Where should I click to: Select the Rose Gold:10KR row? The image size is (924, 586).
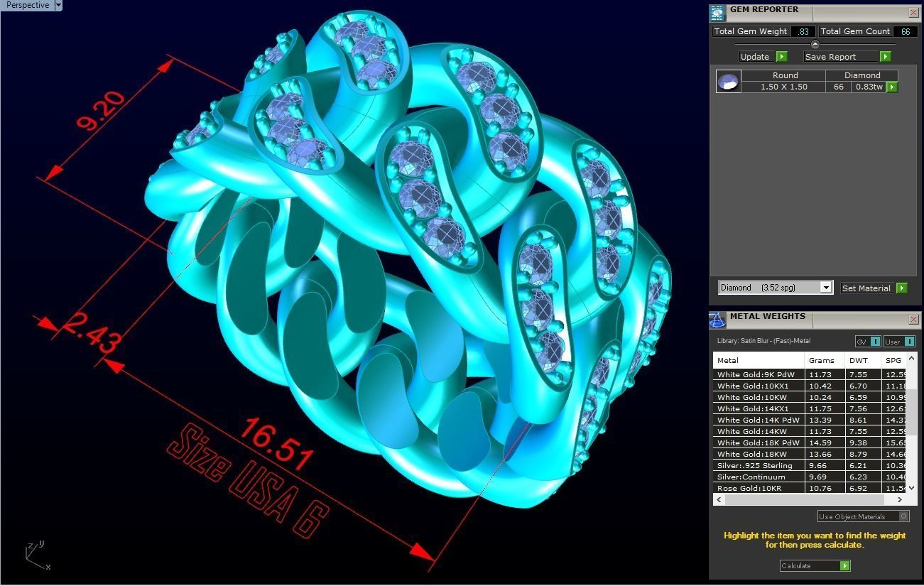click(x=810, y=488)
